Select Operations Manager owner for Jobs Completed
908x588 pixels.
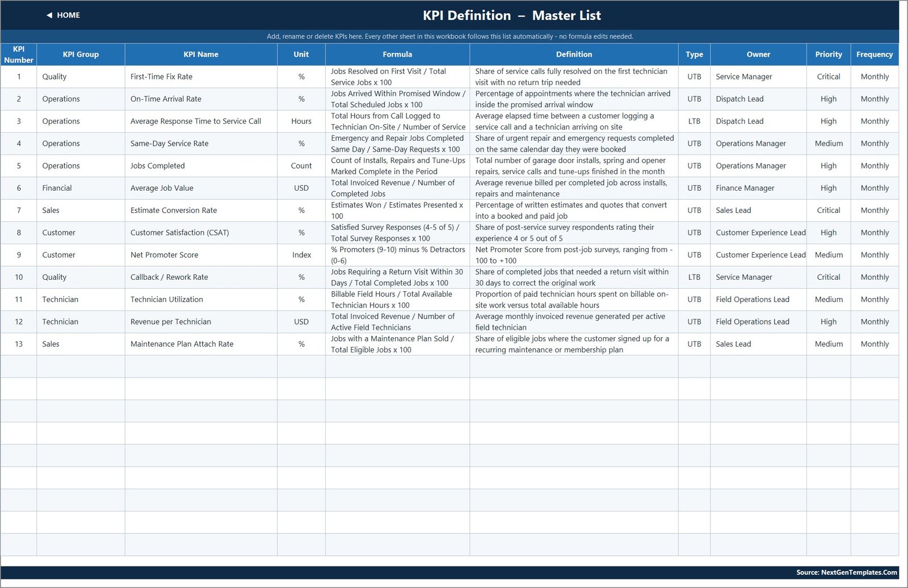click(758, 166)
